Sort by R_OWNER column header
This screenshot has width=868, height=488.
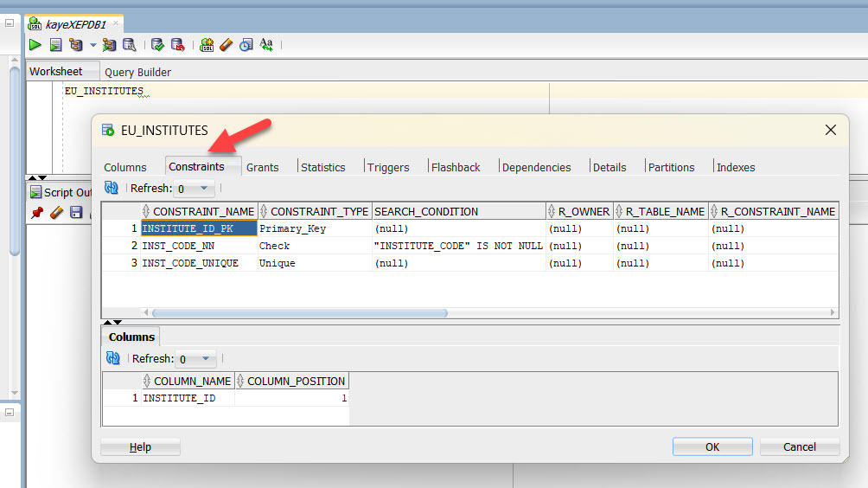(x=579, y=212)
